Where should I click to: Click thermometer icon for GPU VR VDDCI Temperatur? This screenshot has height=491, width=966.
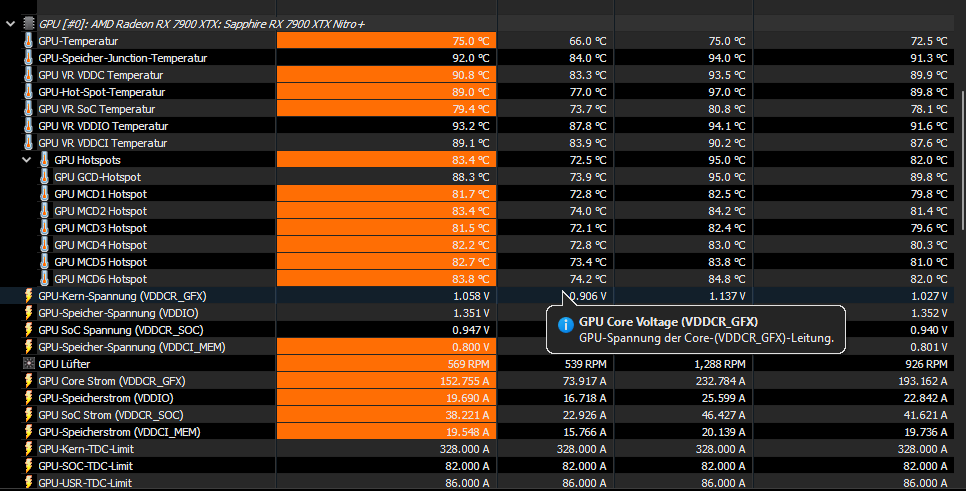tap(28, 143)
